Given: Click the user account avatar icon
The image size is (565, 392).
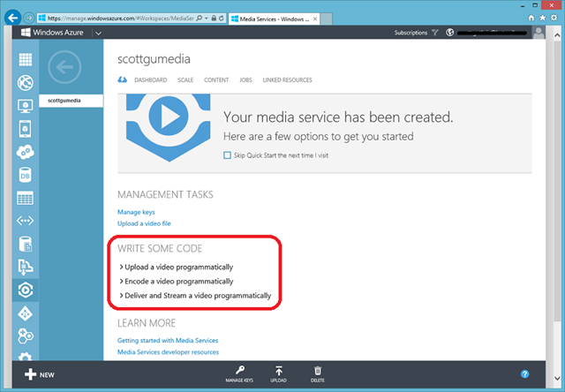Looking at the screenshot, I should click(539, 33).
